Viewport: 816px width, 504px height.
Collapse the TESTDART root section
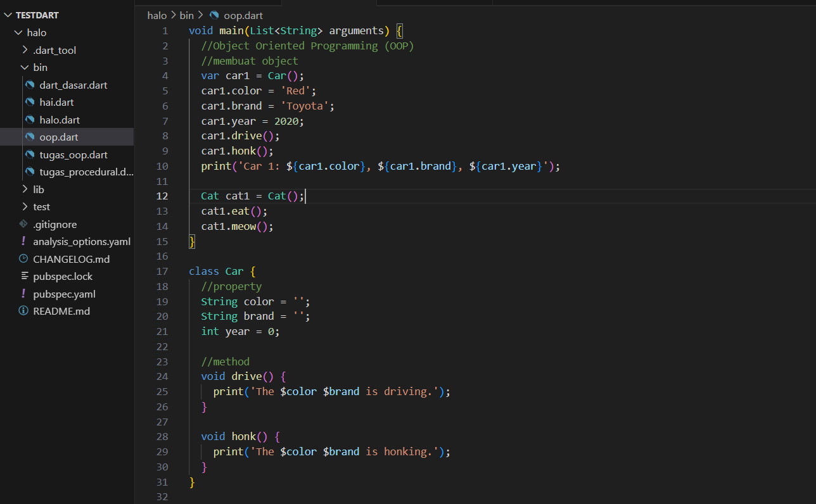[8, 15]
